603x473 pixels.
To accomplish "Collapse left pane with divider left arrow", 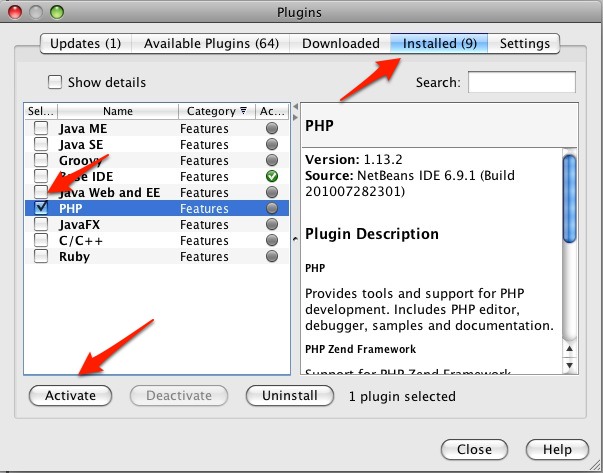I will 295,107.
